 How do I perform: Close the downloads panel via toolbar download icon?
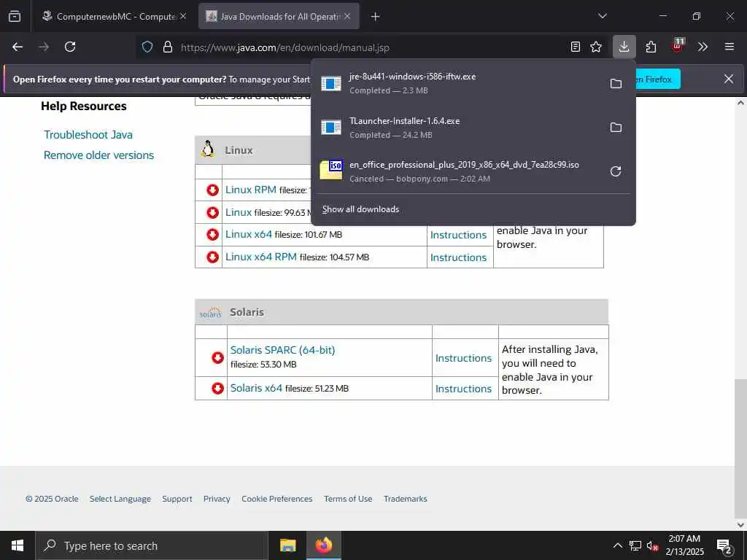pyautogui.click(x=624, y=47)
